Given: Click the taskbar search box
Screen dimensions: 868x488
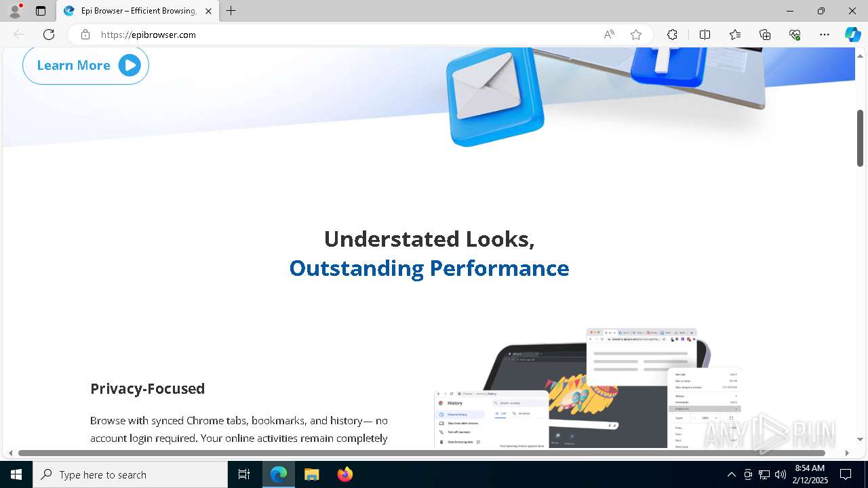Looking at the screenshot, I should tap(130, 474).
